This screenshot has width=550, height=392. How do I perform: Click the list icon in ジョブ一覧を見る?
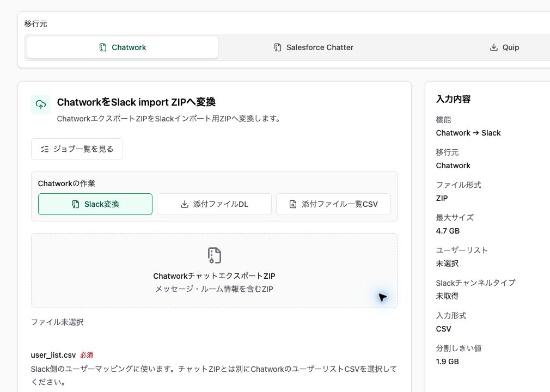click(x=45, y=149)
